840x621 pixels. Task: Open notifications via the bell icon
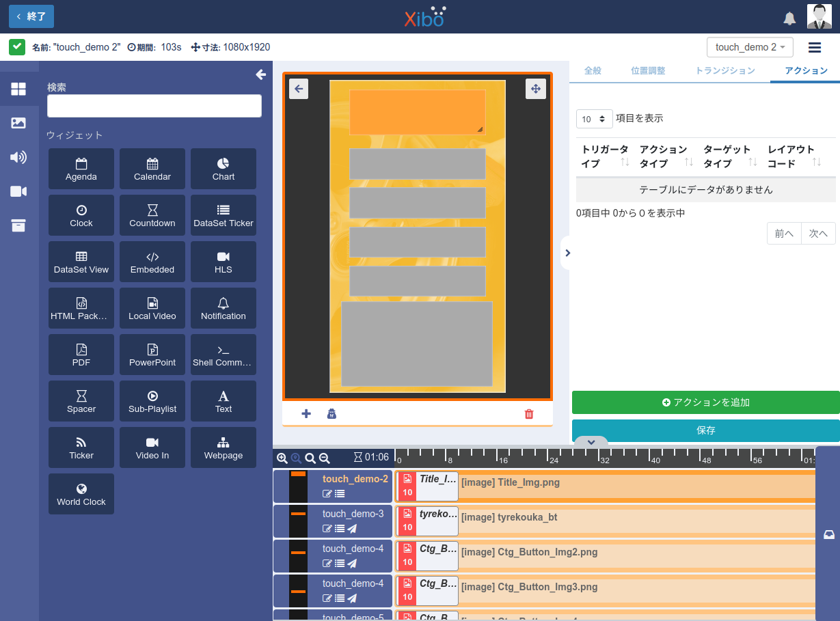789,18
